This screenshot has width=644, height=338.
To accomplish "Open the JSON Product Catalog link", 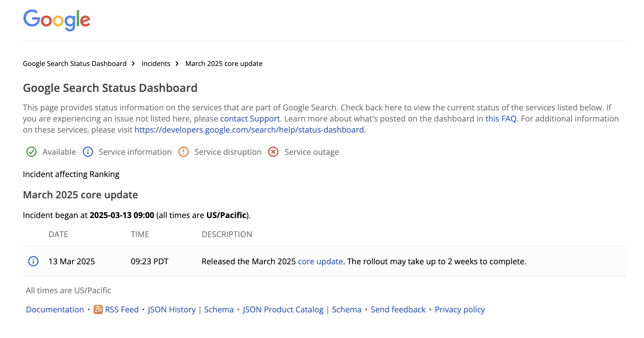I will point(283,310).
